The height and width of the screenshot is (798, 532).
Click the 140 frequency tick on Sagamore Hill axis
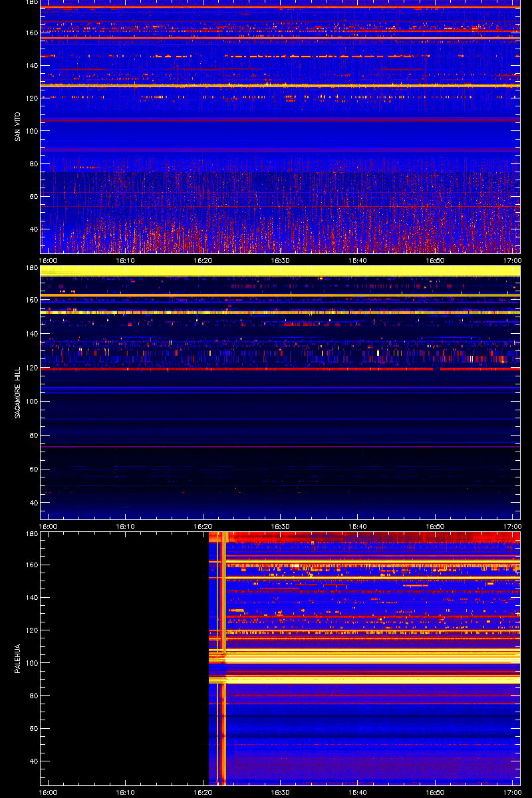(x=31, y=334)
